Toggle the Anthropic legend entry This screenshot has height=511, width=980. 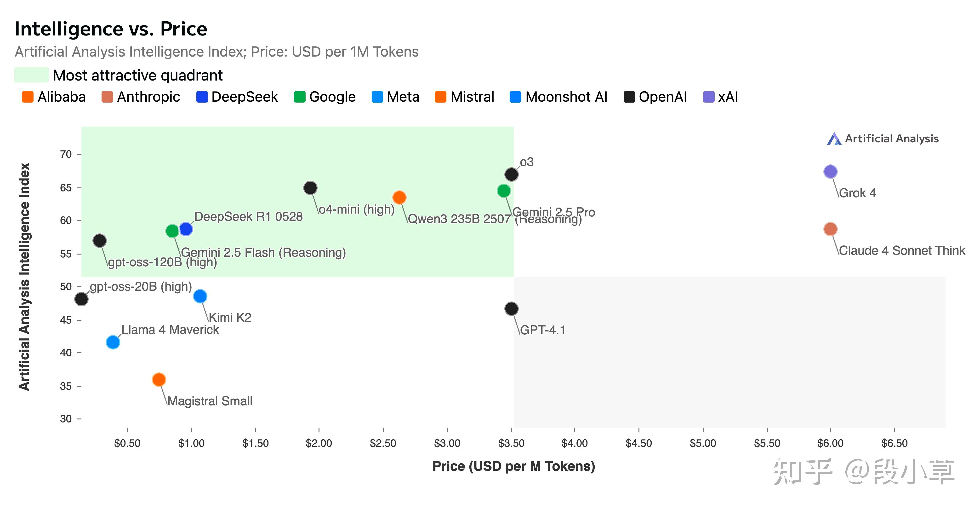tap(140, 97)
